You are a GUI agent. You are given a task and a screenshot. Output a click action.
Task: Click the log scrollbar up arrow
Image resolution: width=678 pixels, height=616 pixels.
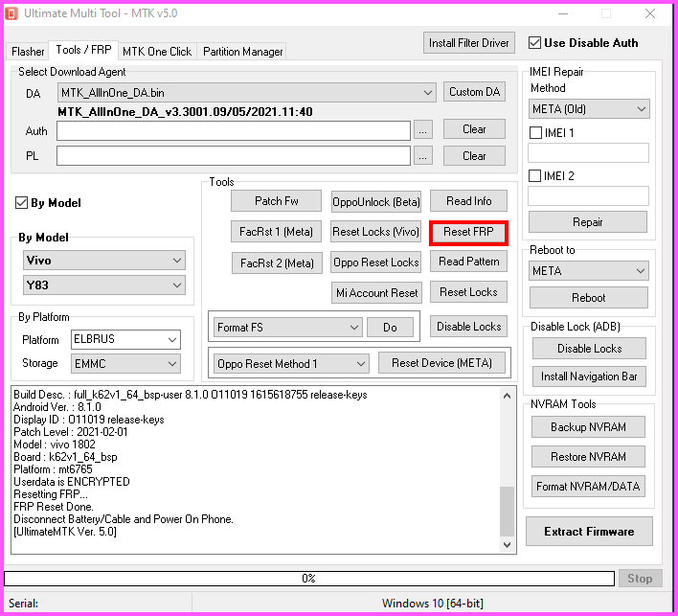tap(507, 396)
